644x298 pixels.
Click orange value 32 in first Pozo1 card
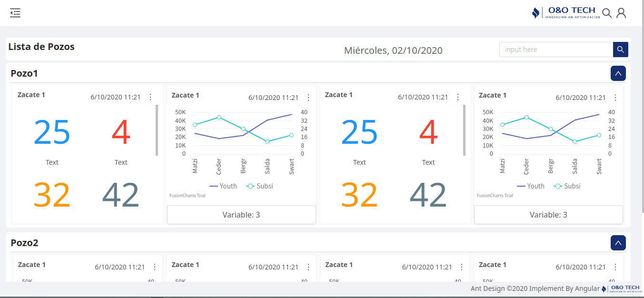coord(52,195)
